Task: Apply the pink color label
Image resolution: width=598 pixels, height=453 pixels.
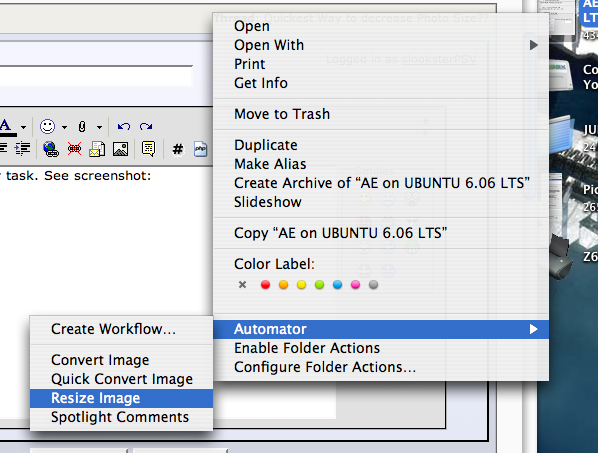Action: pos(355,284)
